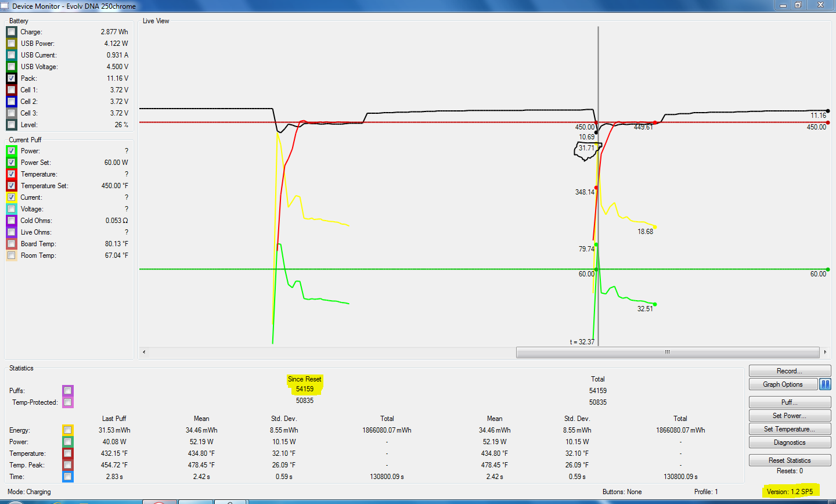Check the Board Temp checkbox
Screen dimensions: 836x504
[x=11, y=244]
